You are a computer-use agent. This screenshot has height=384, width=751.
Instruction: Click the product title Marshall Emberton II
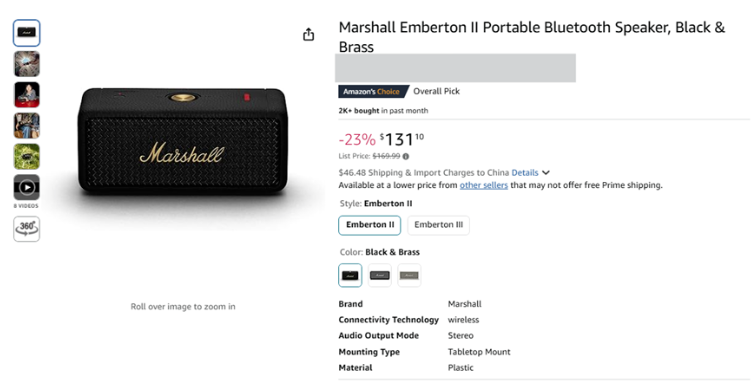tap(532, 37)
